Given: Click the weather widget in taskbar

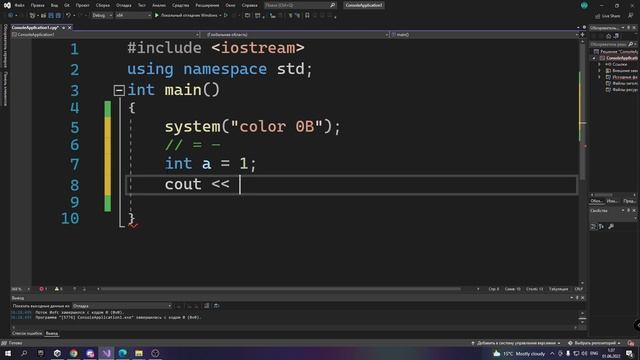Looking at the screenshot, I should [x=519, y=353].
